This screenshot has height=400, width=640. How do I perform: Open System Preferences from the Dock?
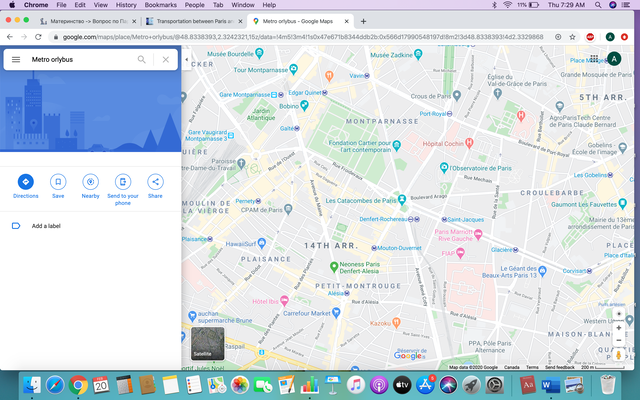495,384
